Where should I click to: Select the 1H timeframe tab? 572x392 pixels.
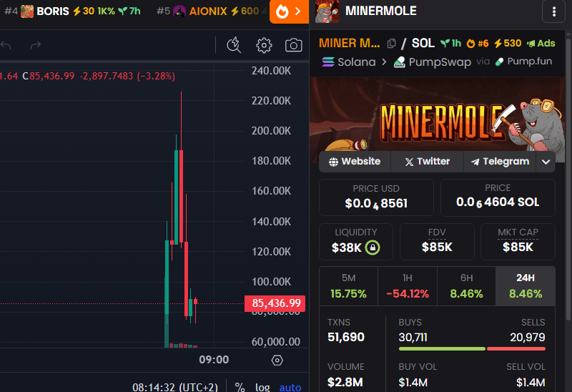pos(408,286)
